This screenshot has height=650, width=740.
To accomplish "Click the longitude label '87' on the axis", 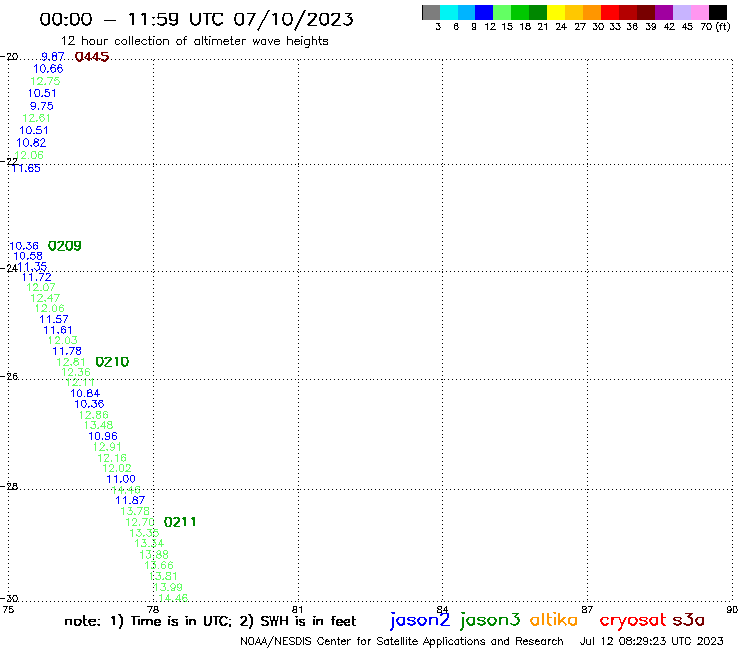I will coord(587,609).
